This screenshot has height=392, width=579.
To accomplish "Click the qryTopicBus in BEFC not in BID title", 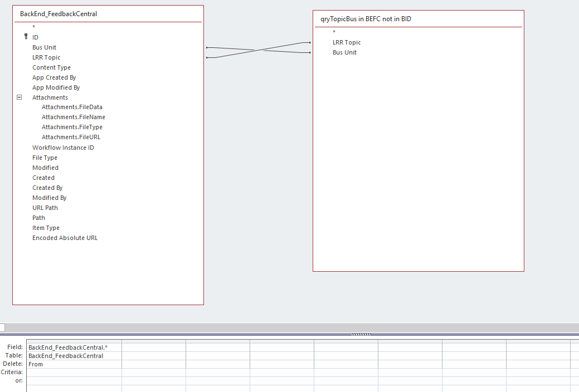I will pos(366,19).
